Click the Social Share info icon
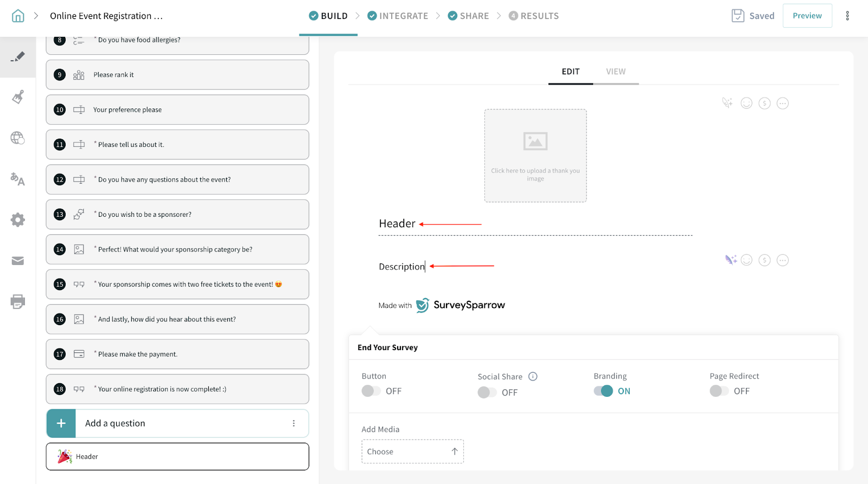The height and width of the screenshot is (484, 868). [533, 376]
